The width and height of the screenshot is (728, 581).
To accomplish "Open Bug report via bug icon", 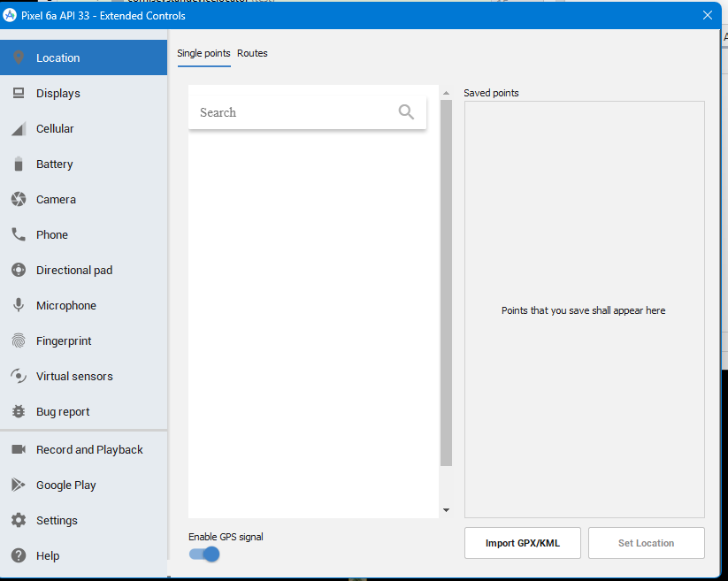I will pyautogui.click(x=19, y=411).
